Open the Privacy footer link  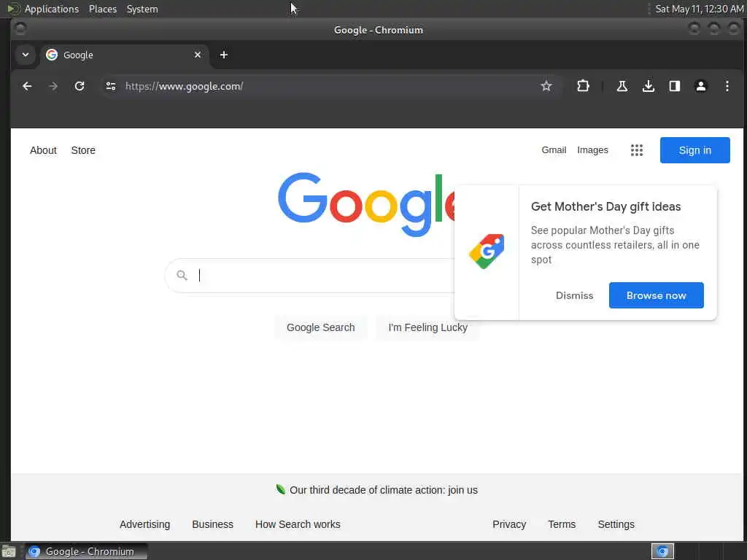point(509,524)
